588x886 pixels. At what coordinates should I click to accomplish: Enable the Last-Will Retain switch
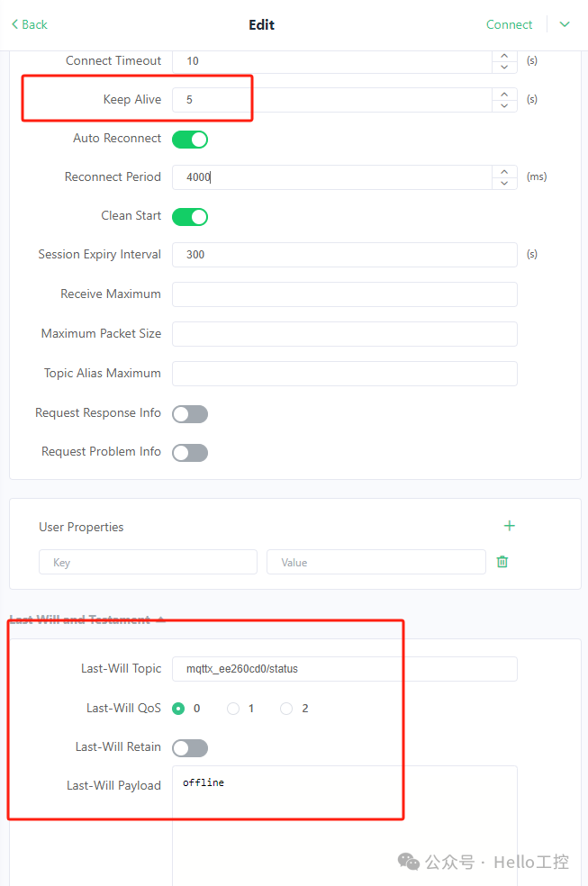tap(190, 748)
